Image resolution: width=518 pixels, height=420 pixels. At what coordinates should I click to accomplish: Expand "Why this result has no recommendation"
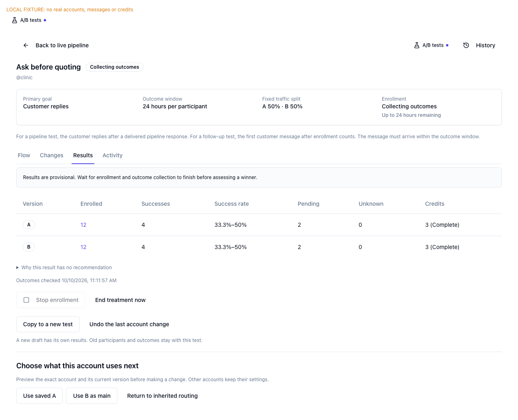(64, 268)
